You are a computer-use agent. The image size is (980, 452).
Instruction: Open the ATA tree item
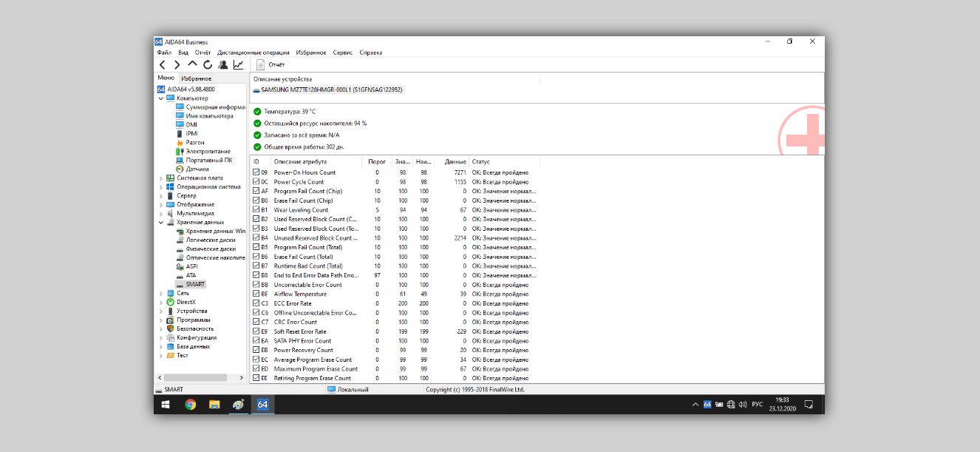(186, 275)
